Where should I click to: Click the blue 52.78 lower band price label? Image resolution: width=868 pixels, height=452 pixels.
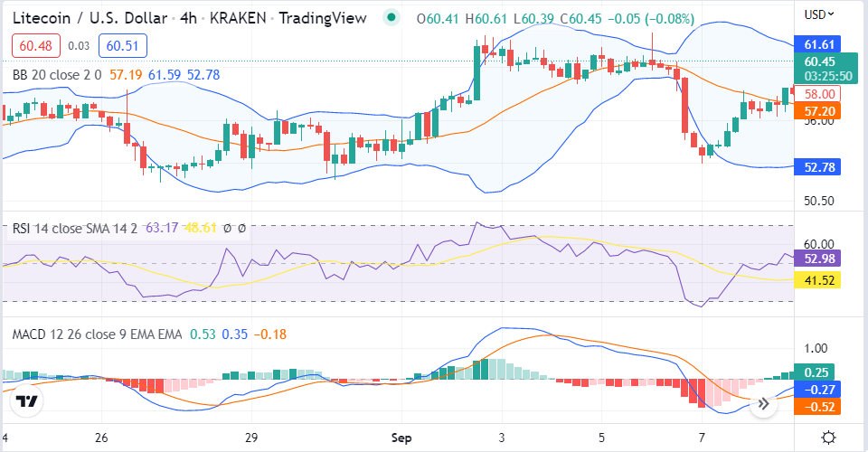pyautogui.click(x=817, y=166)
